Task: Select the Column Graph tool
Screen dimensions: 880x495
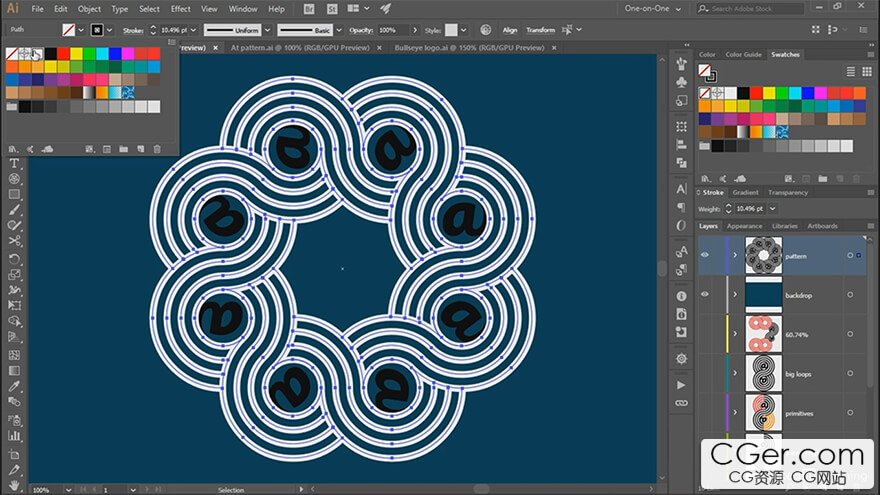Action: click(x=15, y=436)
